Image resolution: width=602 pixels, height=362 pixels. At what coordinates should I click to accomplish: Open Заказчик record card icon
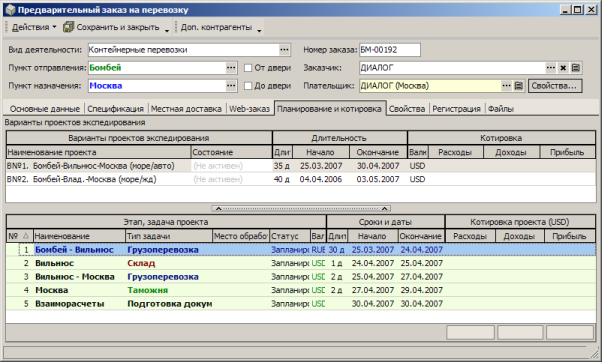576,68
